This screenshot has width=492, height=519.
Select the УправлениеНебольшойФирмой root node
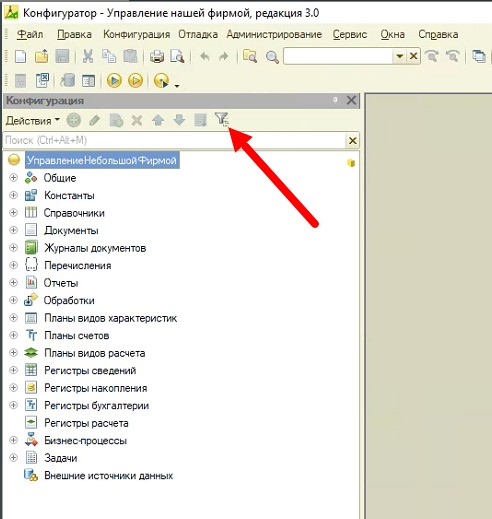point(102,160)
